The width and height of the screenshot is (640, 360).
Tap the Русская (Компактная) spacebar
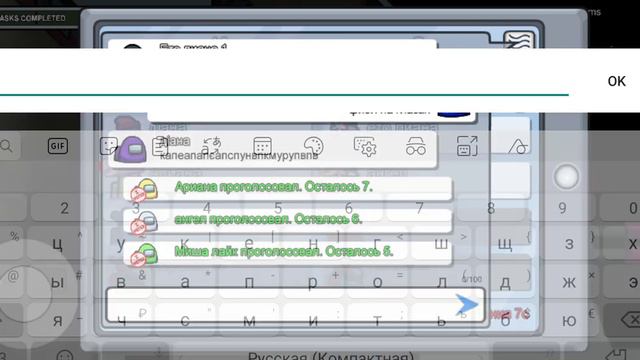coord(331,355)
